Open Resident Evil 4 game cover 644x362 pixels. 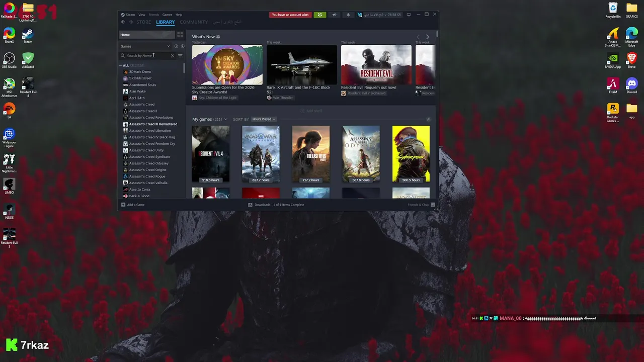[211, 154]
